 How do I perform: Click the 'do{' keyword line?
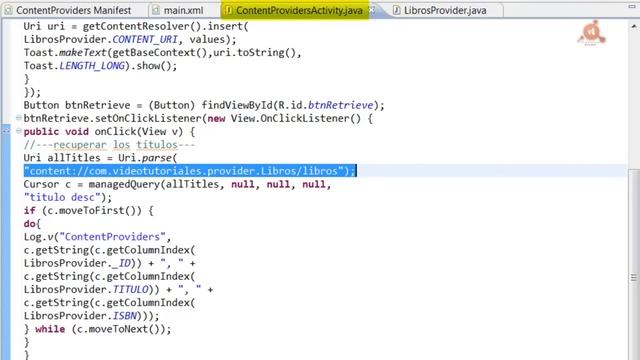(x=32, y=224)
